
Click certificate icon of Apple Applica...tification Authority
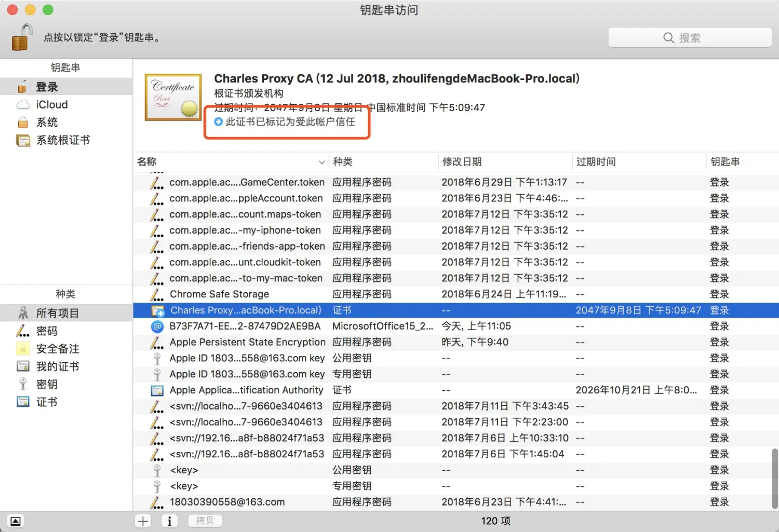(x=157, y=390)
